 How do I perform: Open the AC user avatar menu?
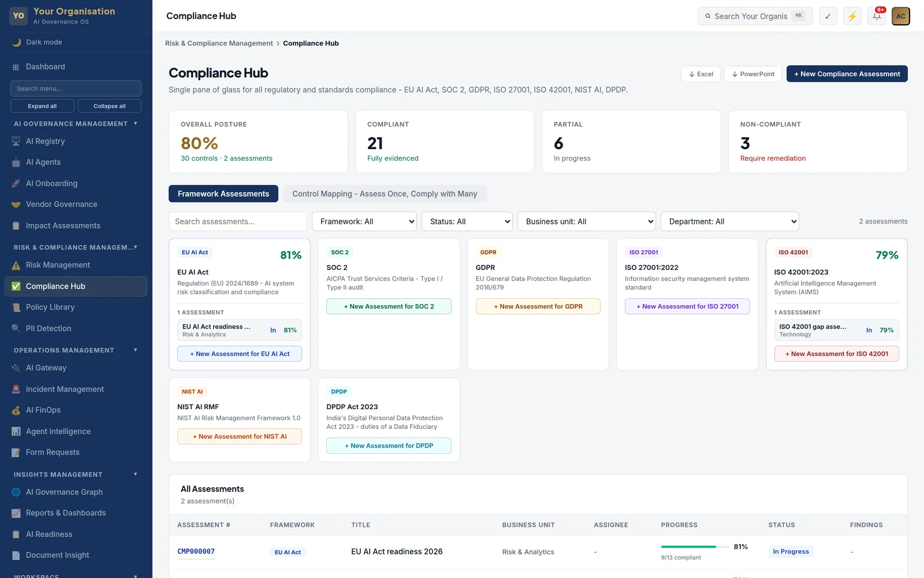tap(901, 16)
